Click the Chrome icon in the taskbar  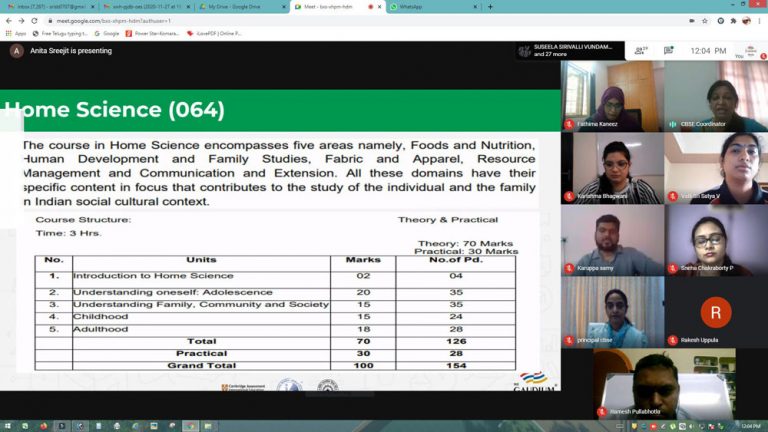coord(190,426)
